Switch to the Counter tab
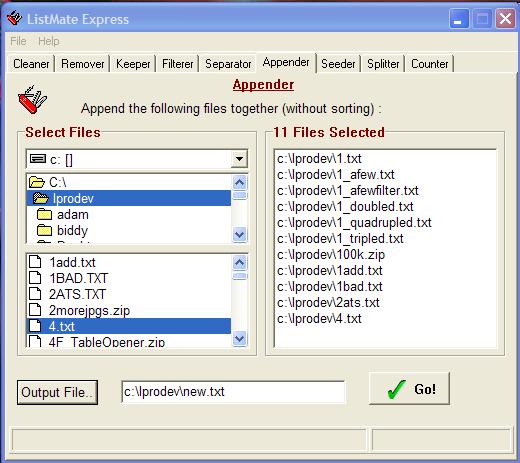The height and width of the screenshot is (463, 520). pos(430,64)
